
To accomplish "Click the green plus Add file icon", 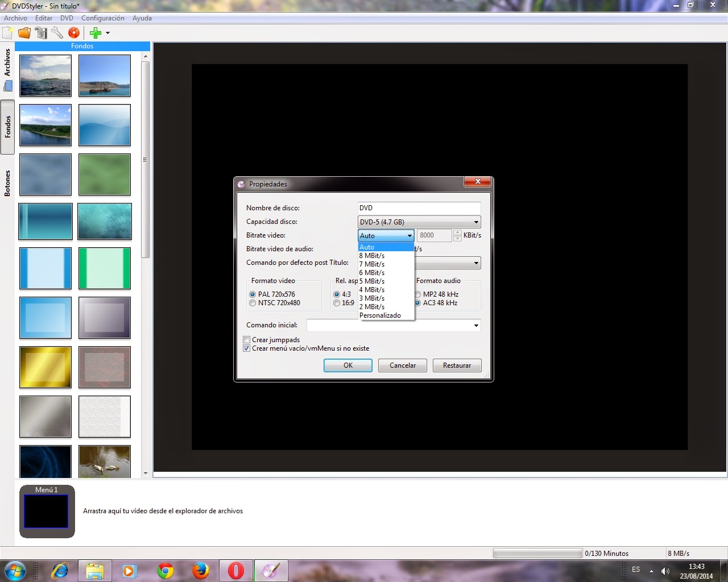I will click(96, 33).
